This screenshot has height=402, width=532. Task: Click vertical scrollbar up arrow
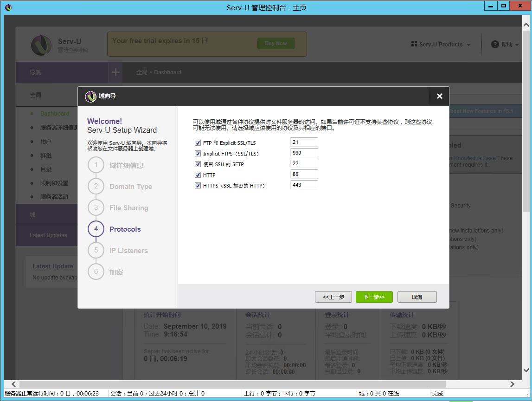point(526,25)
